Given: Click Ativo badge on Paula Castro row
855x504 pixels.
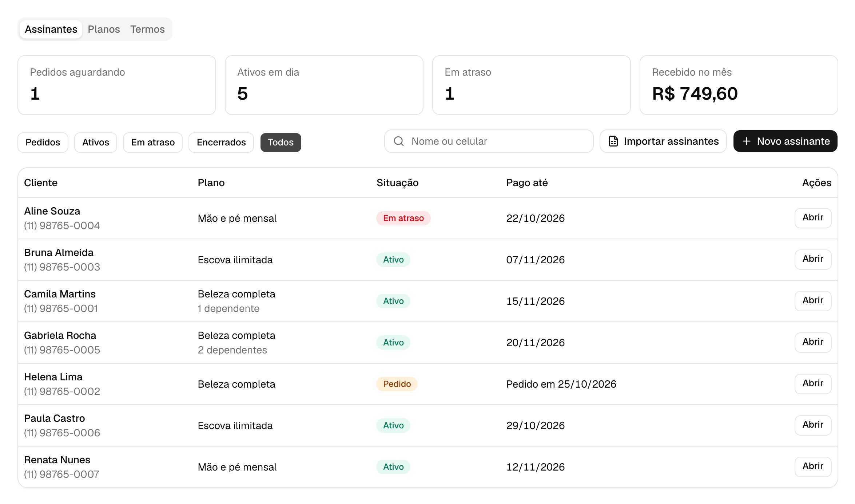Looking at the screenshot, I should coord(393,425).
